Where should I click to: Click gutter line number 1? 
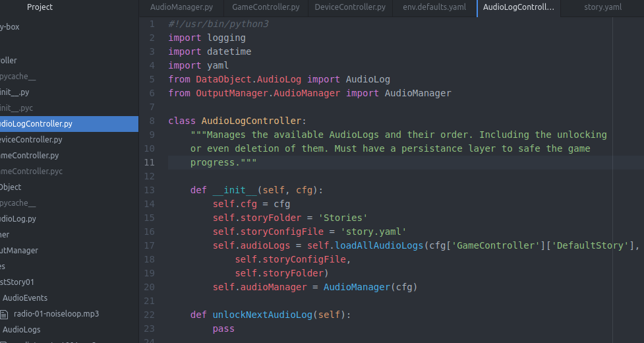pyautogui.click(x=152, y=24)
